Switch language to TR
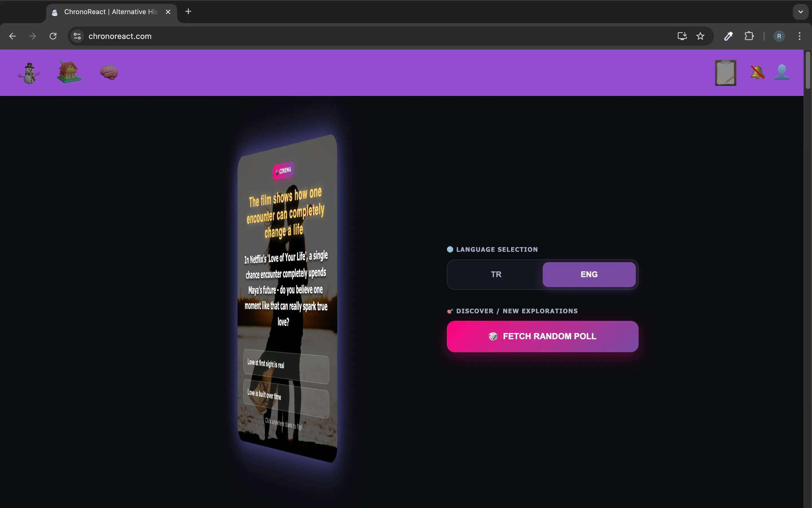The height and width of the screenshot is (508, 812). coord(496,275)
